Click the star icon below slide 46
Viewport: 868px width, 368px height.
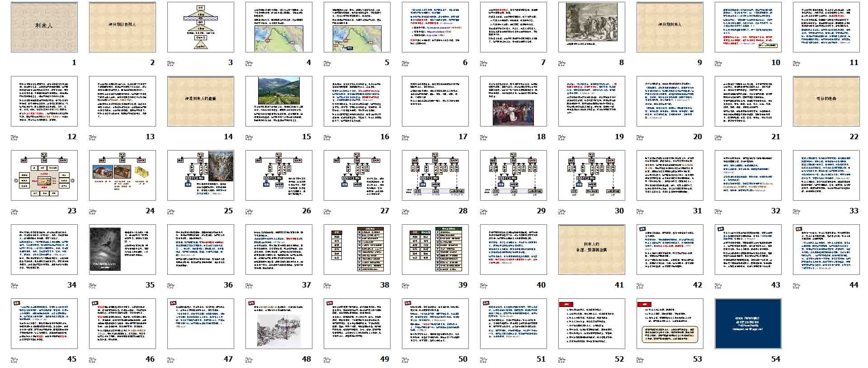[x=93, y=360]
